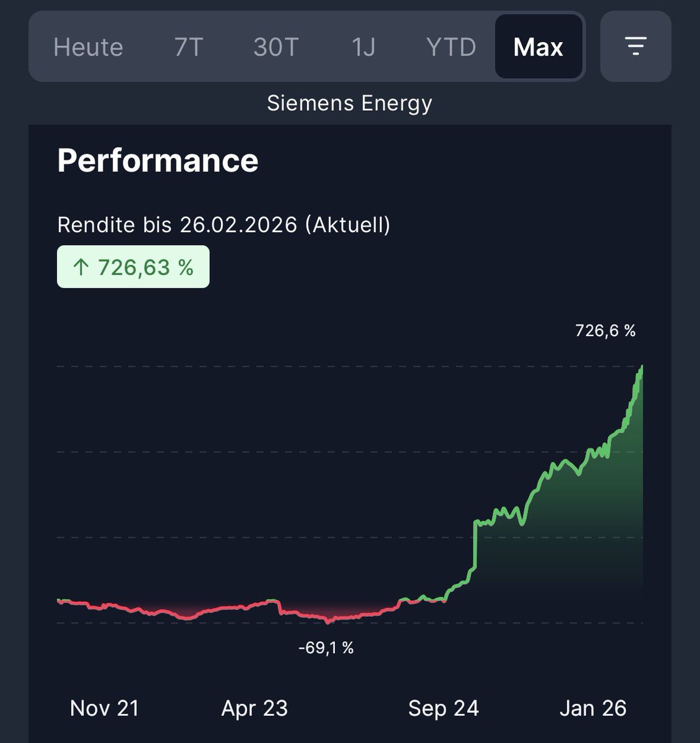Viewport: 700px width, 743px height.
Task: Click the Siemens Energy title
Action: point(350,103)
